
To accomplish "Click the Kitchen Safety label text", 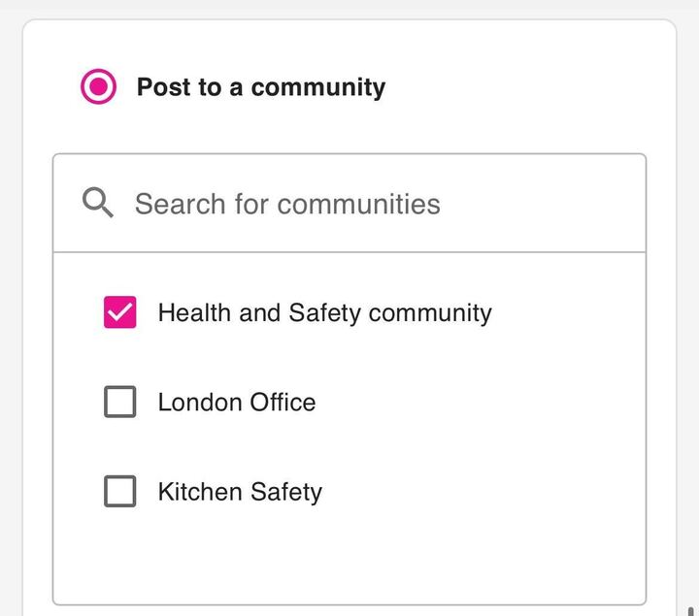I will [240, 492].
